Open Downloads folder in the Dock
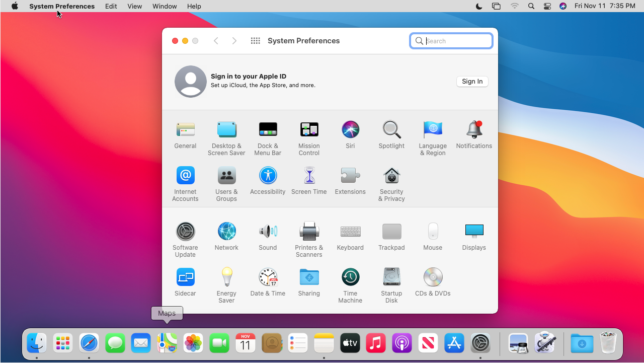Screen dimensions: 644x363 click(x=582, y=343)
